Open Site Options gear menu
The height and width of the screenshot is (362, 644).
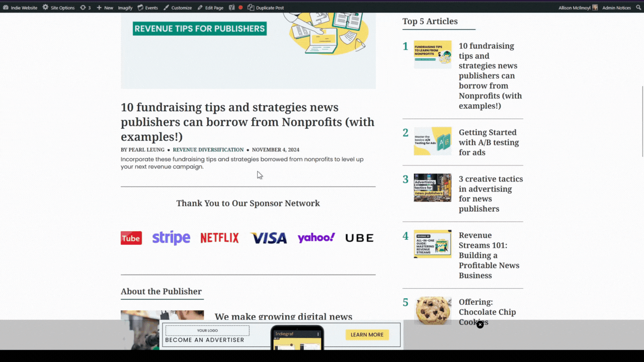(x=58, y=8)
